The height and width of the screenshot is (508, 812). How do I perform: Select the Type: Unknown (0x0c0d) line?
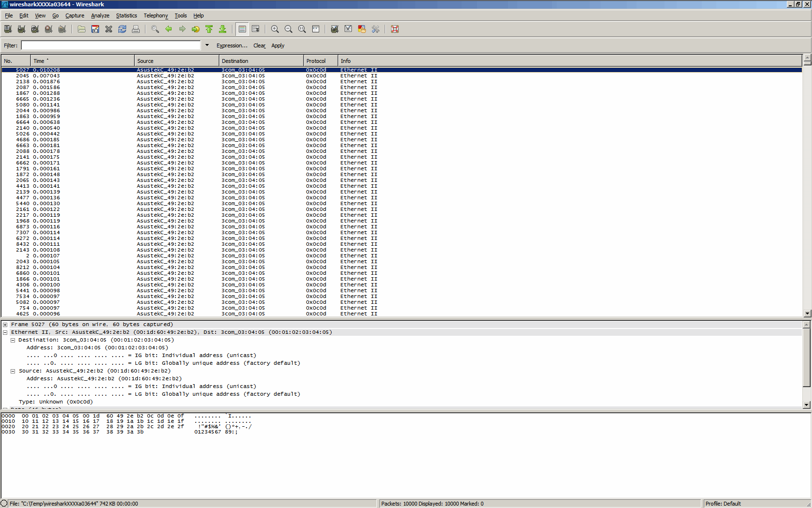click(x=56, y=402)
